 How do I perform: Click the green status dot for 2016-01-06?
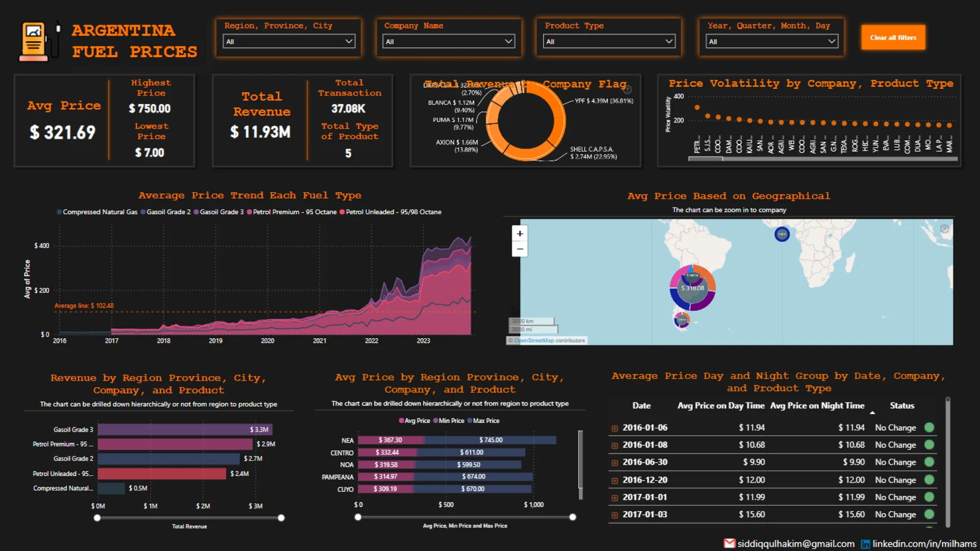click(x=929, y=428)
